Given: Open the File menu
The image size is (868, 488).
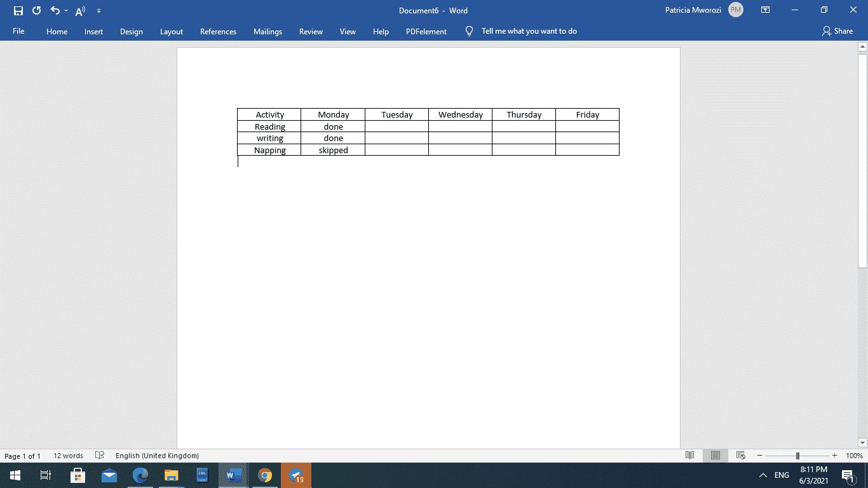Looking at the screenshot, I should pyautogui.click(x=18, y=31).
